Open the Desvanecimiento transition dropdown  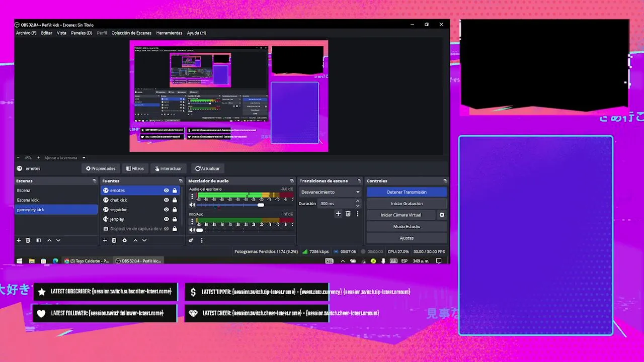tap(330, 192)
